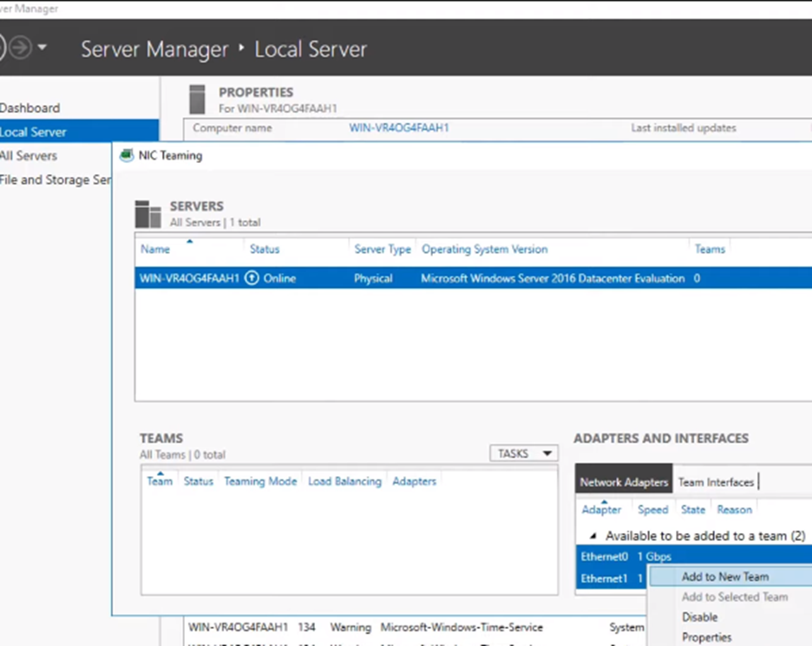Viewport: 812px width, 646px height.
Task: Sort servers by Status column
Action: pos(265,249)
